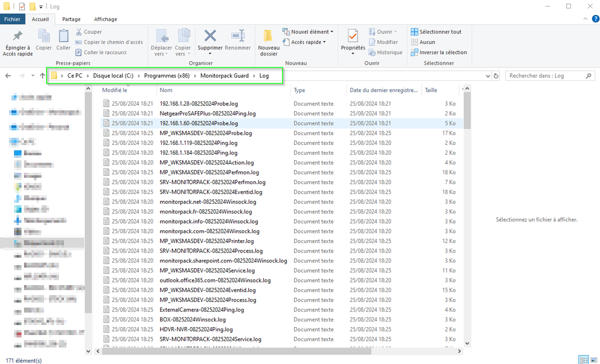600x364 pixels.
Task: Switch to large icons view in status bar
Action: pos(593,360)
